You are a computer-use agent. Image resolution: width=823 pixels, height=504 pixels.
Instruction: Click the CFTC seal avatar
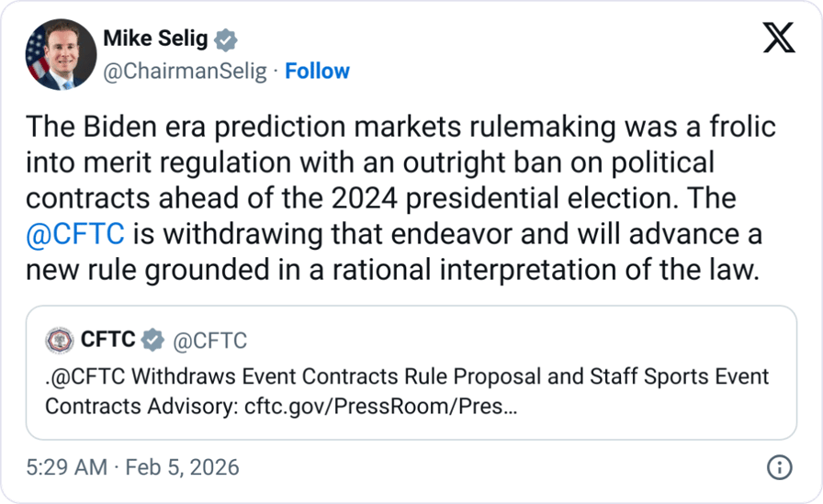point(60,341)
